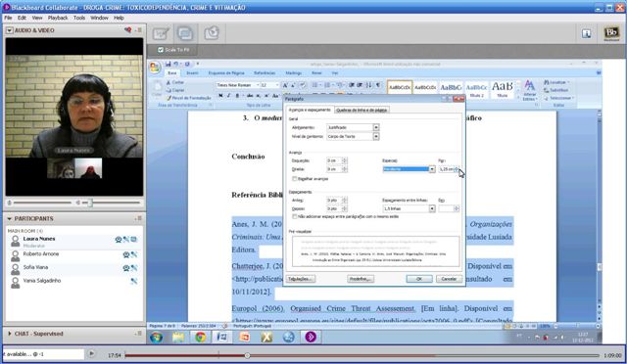This screenshot has height=364, width=627.
Task: Click the small video thumbnail with red figure
Action: tap(88, 168)
